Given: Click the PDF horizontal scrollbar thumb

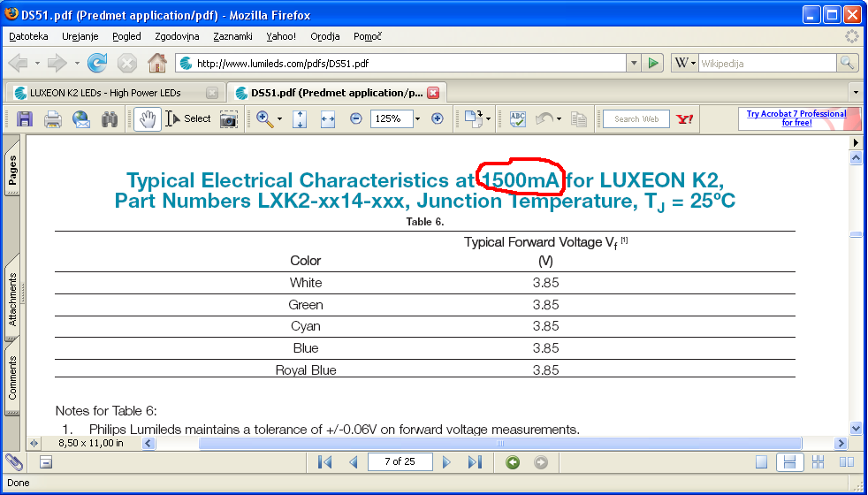Looking at the screenshot, I should point(500,443).
